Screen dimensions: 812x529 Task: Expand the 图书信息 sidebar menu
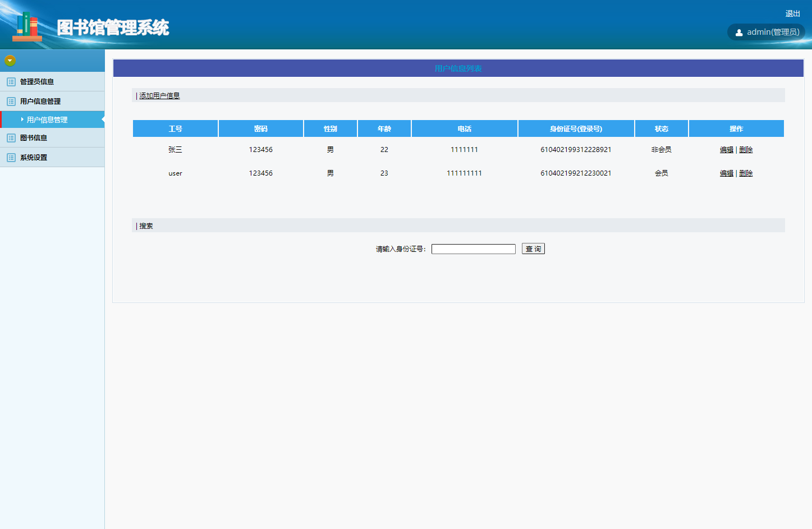pos(34,138)
